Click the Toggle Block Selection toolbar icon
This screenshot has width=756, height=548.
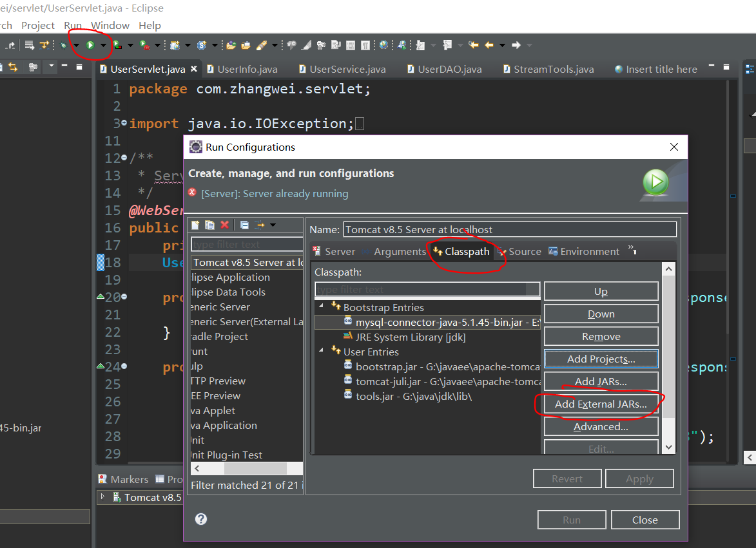351,45
